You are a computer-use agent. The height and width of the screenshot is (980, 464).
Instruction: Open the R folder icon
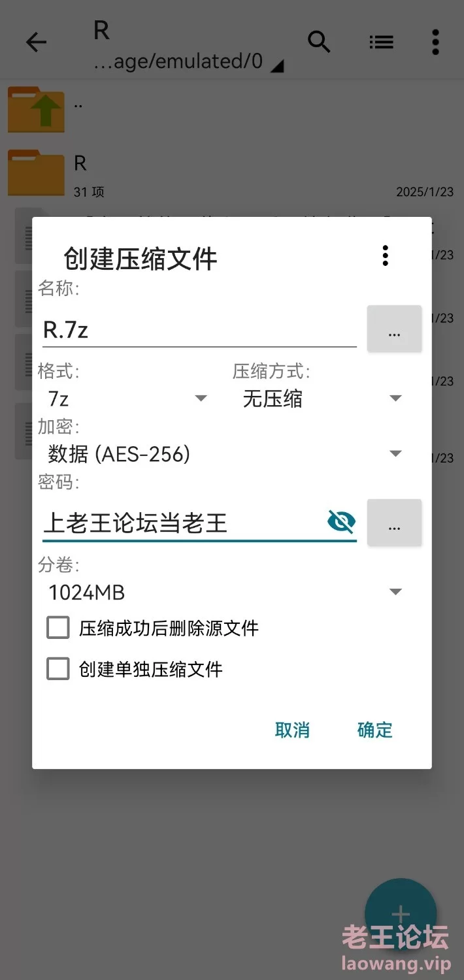pos(36,172)
